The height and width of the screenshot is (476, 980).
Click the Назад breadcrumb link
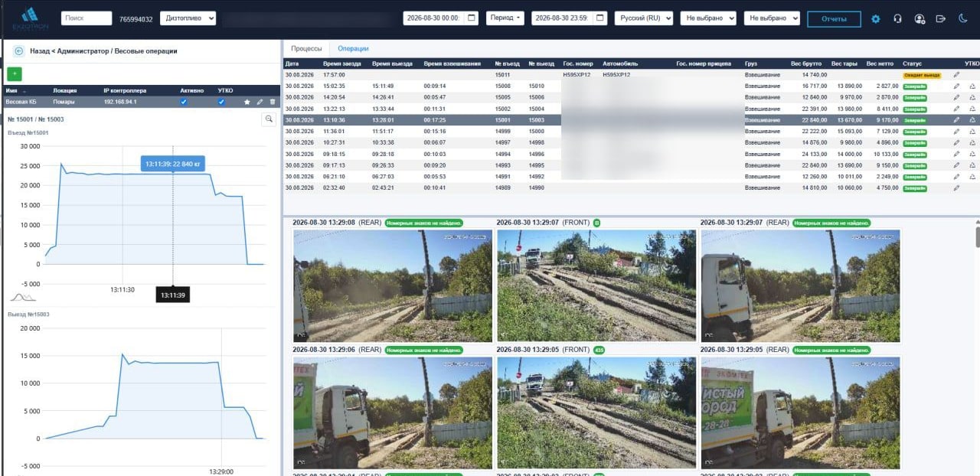[x=40, y=51]
